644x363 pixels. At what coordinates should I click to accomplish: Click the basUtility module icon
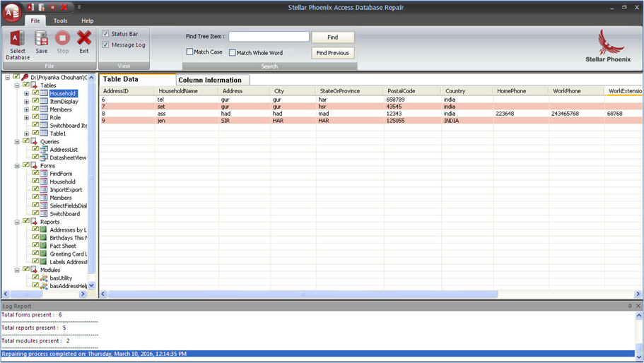44,278
